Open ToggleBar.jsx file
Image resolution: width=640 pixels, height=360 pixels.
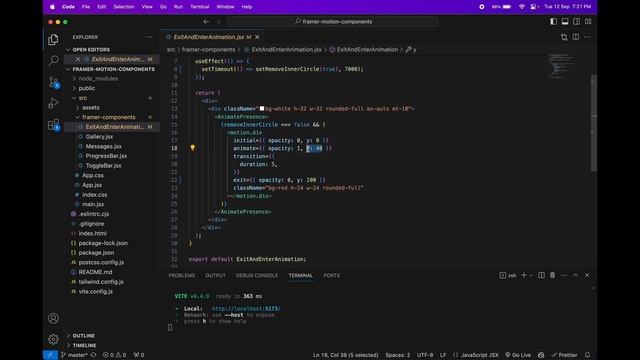(x=103, y=166)
